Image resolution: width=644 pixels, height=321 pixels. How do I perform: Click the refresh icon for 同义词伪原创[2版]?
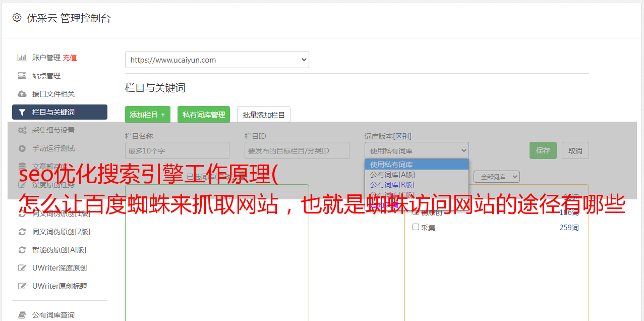coord(22,232)
